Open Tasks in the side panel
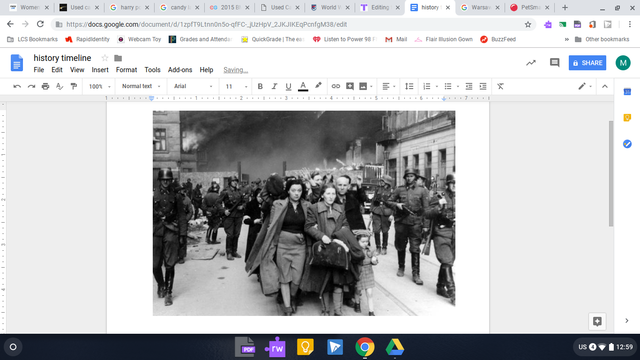This screenshot has width=640, height=360. coord(627,144)
